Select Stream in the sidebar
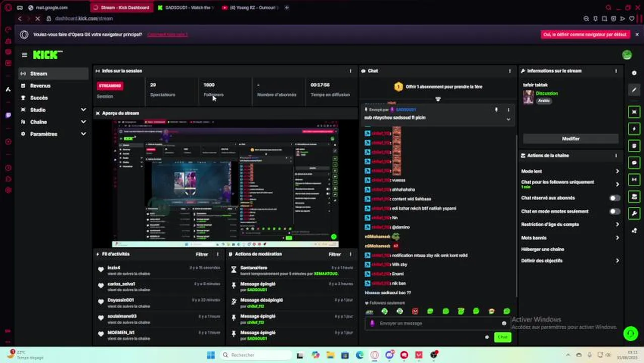The image size is (644, 363). tap(53, 74)
